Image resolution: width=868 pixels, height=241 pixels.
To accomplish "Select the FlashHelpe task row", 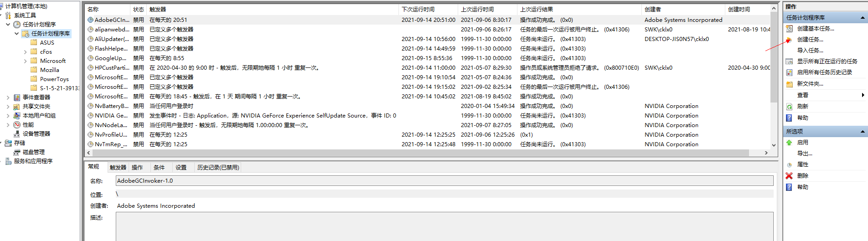I will (428, 49).
